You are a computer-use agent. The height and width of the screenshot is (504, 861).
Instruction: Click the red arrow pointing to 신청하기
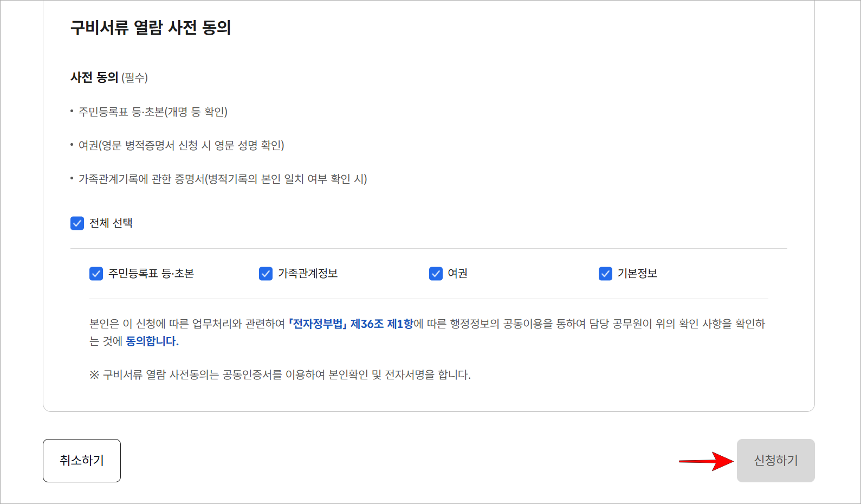tap(704, 460)
